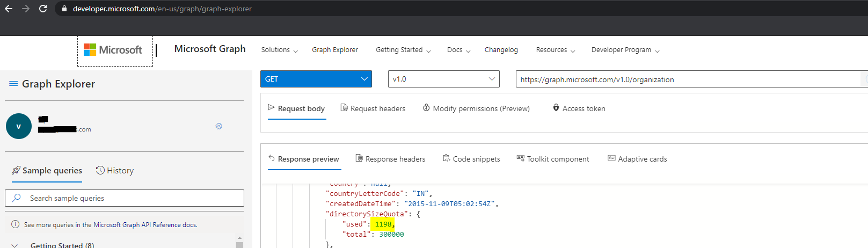
Task: Expand the Getting Started nav menu
Action: (403, 50)
